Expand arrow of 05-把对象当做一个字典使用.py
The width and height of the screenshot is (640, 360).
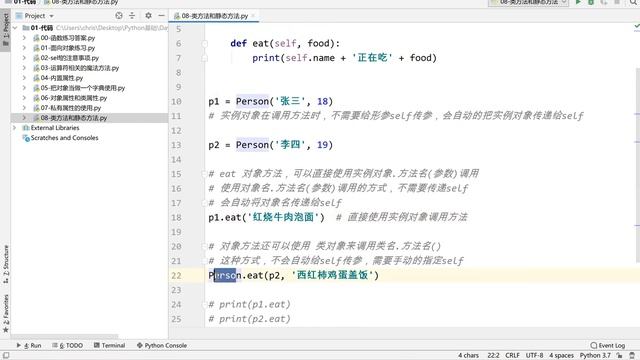pyautogui.click(x=24, y=88)
